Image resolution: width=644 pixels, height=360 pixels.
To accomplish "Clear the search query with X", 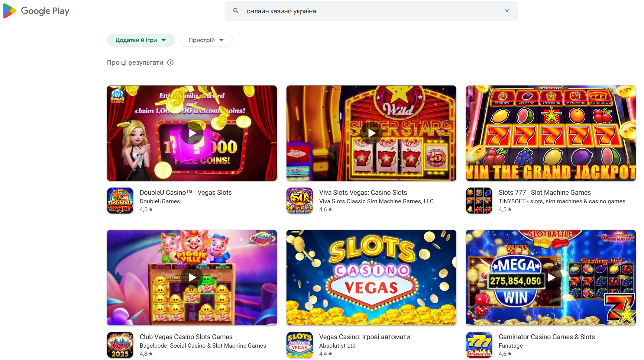I will click(x=507, y=11).
